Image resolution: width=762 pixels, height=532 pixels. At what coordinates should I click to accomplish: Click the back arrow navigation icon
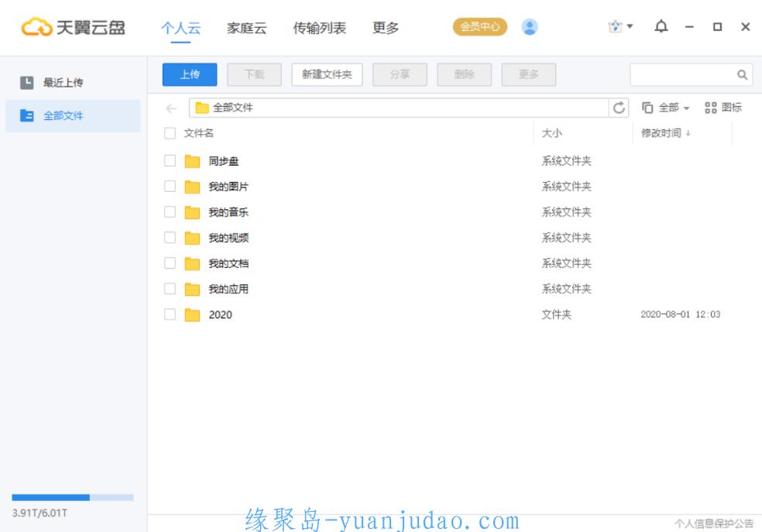(x=171, y=108)
